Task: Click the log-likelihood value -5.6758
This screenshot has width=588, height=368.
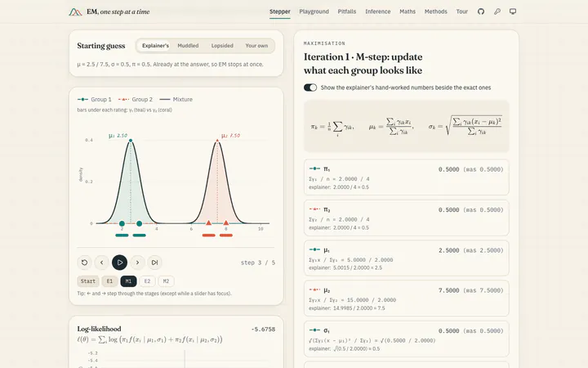Action: point(263,330)
